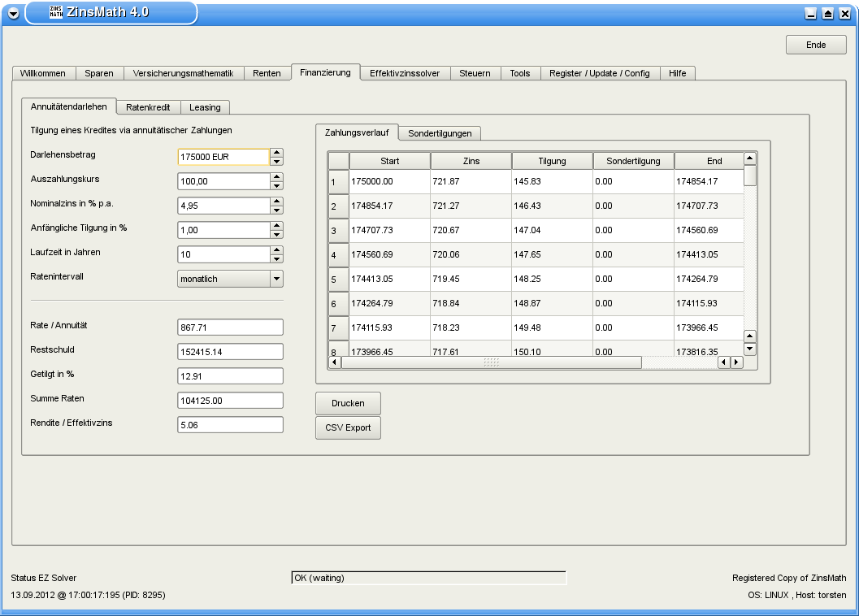Increase Darlehensbetrag with the up arrow

coord(276,152)
